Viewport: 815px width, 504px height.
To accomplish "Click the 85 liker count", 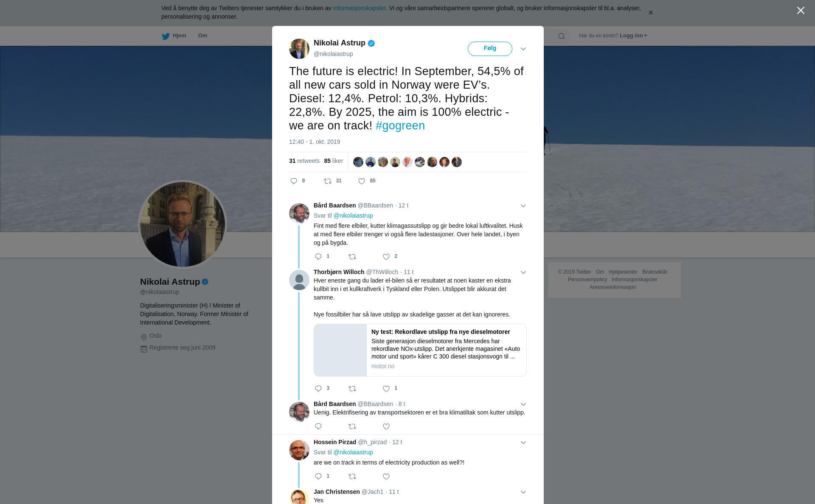I will 334,161.
